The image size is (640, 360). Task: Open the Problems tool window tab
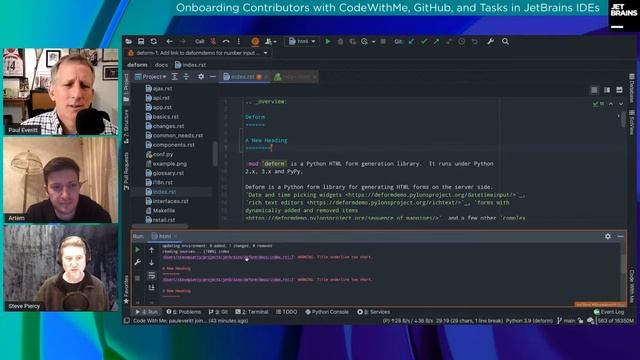point(184,312)
